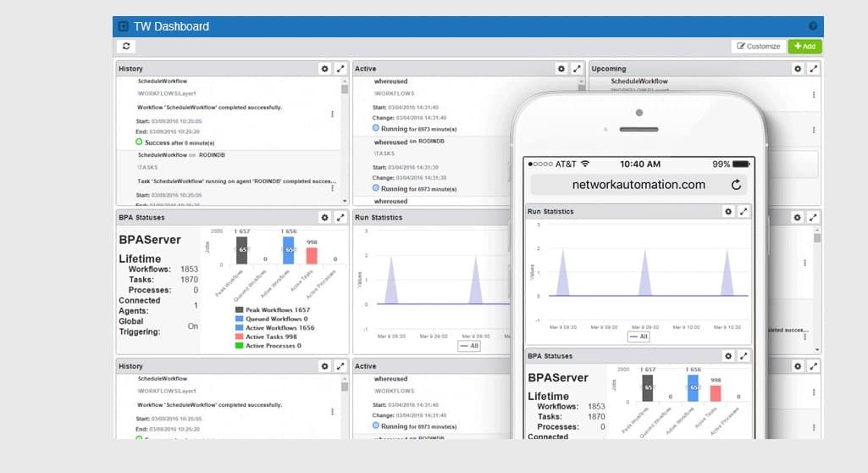Open the help icon in title bar
Viewport: 868px width, 473px height.
(813, 26)
